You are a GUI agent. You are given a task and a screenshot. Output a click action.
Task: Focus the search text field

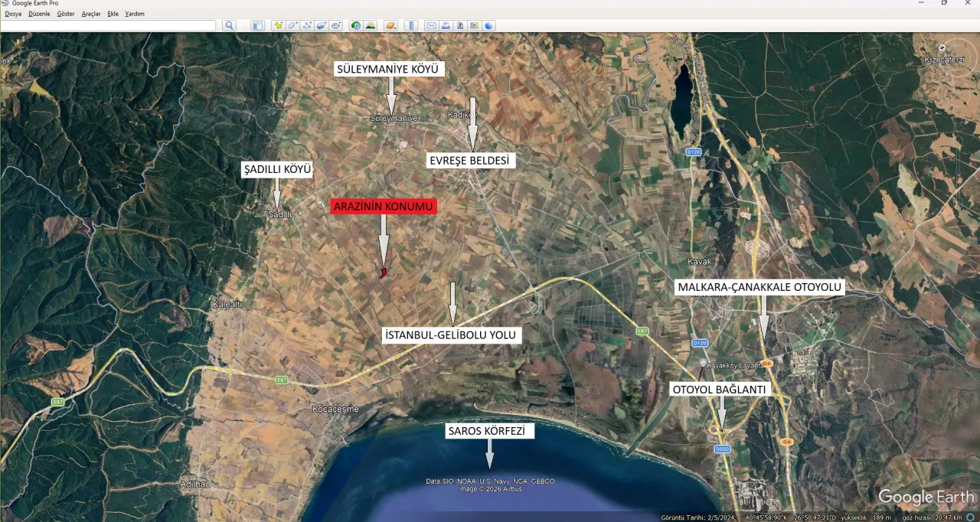click(108, 25)
